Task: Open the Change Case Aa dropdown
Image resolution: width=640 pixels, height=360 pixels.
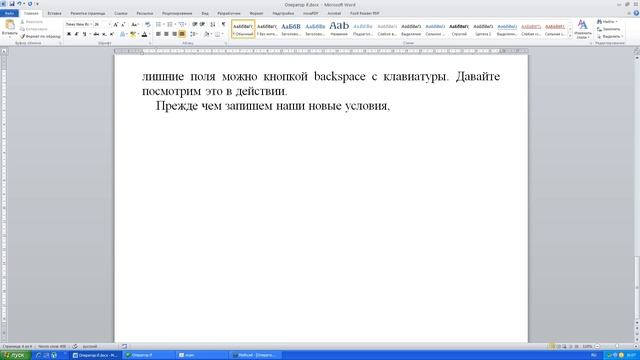Action: point(135,24)
